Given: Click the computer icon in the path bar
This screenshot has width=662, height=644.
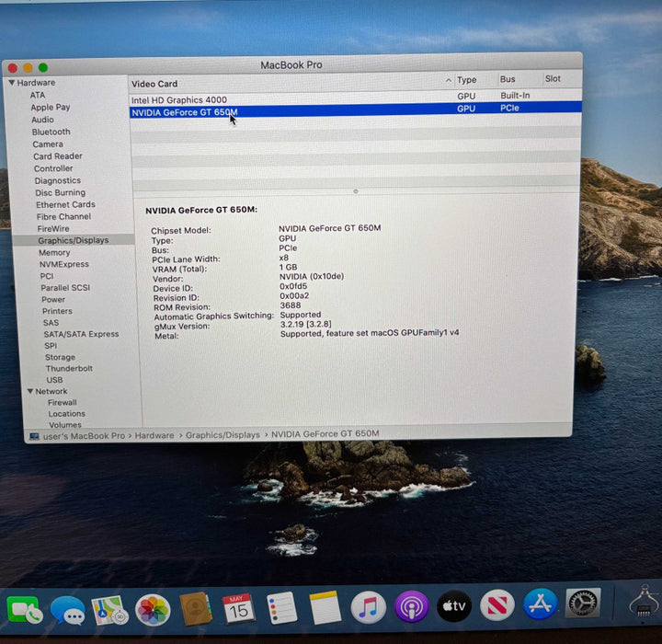Looking at the screenshot, I should point(34,436).
